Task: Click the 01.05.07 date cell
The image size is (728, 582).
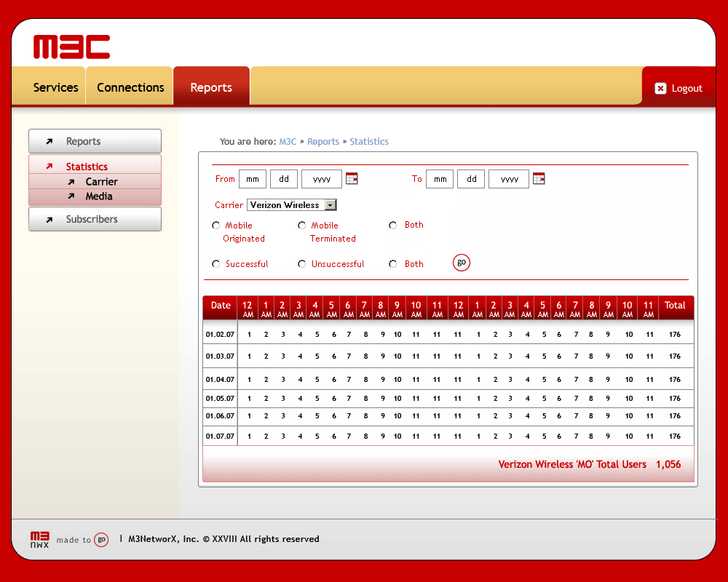Action: 220,398
